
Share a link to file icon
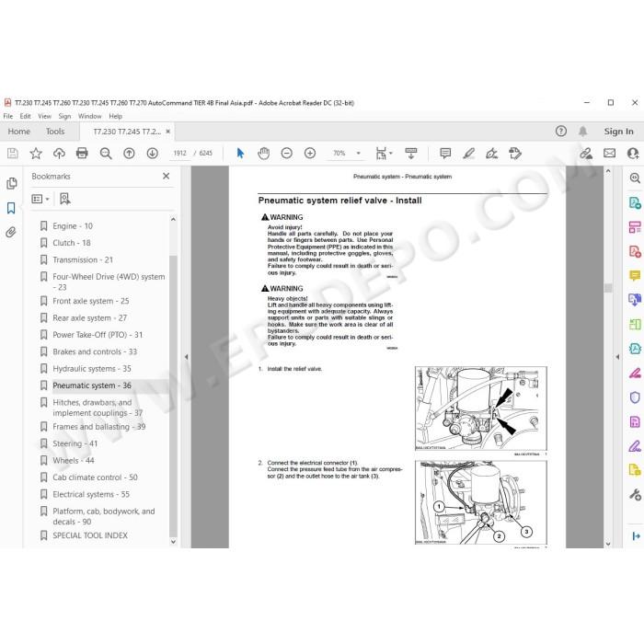(x=586, y=154)
